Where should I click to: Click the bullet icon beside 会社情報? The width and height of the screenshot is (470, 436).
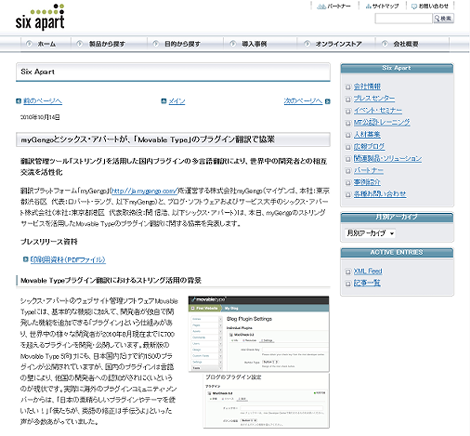click(x=348, y=87)
